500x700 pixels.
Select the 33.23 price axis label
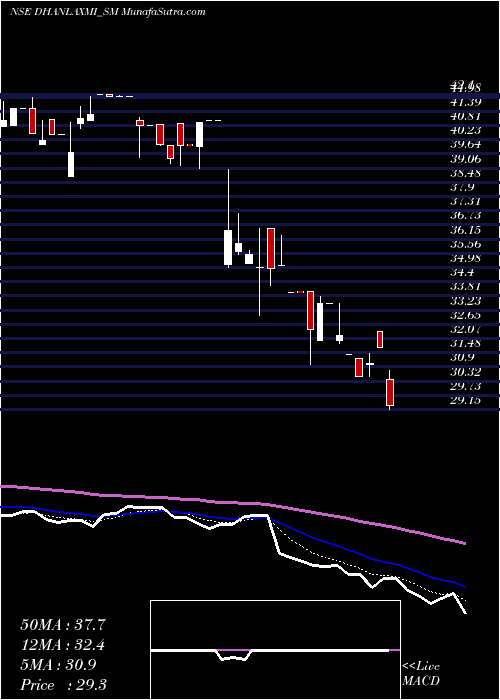point(467,301)
